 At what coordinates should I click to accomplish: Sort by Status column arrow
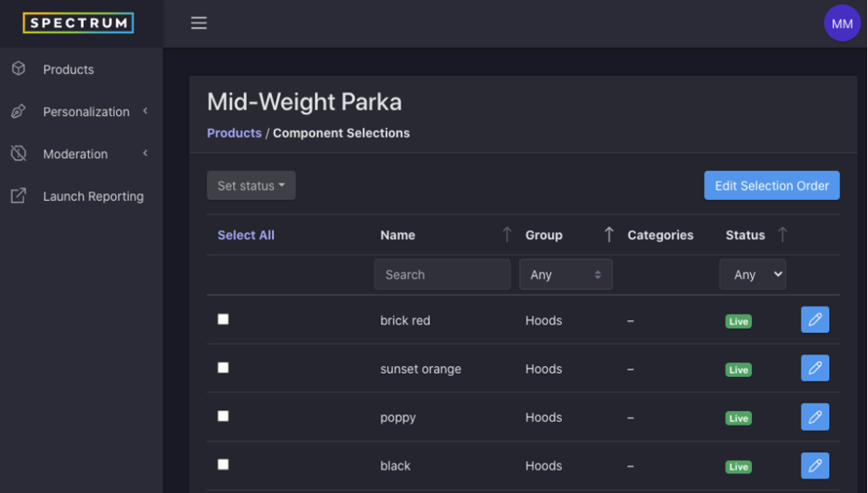tap(782, 235)
